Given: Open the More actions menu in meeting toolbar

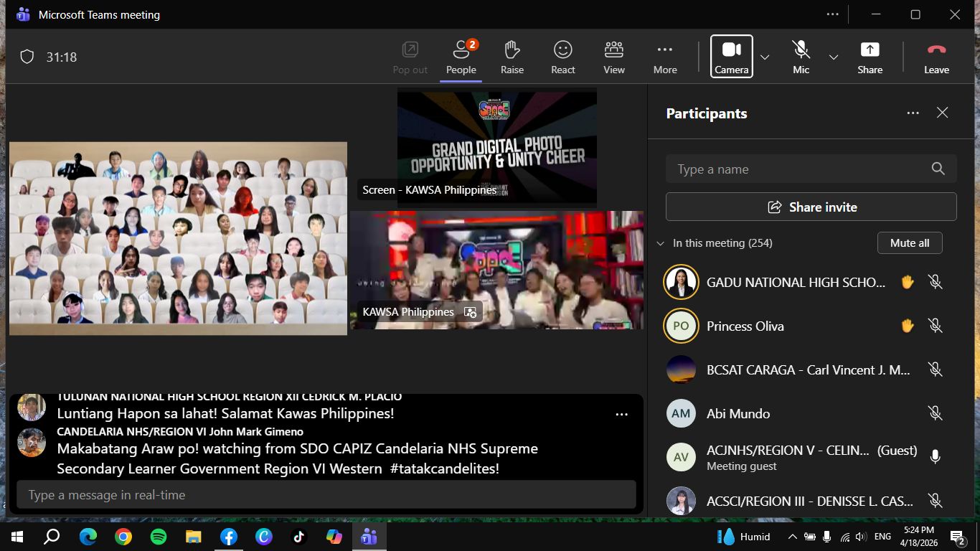Looking at the screenshot, I should [x=665, y=57].
